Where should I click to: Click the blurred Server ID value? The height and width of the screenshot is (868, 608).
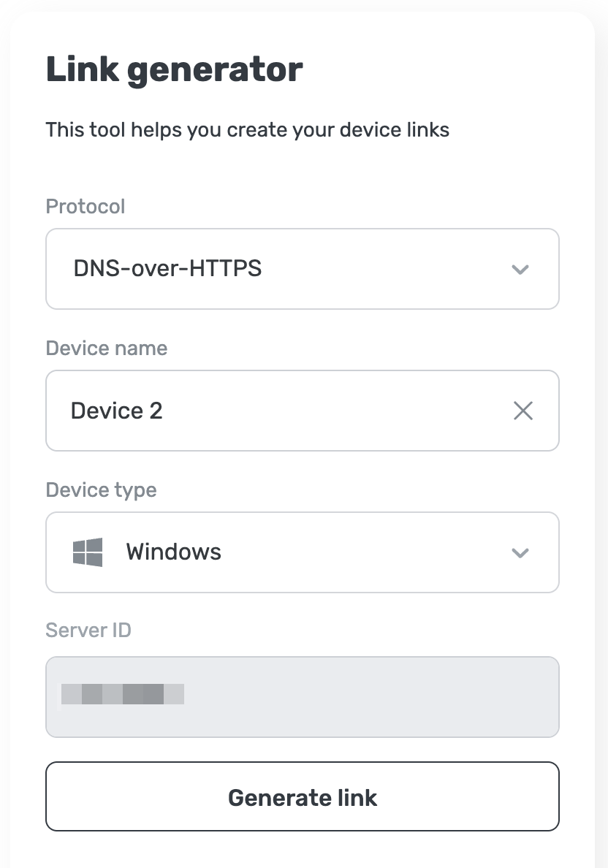(x=122, y=694)
